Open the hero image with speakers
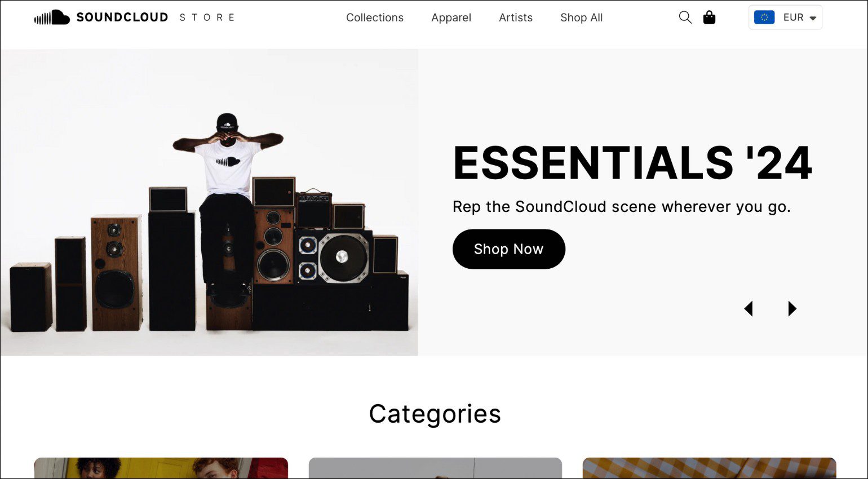Image resolution: width=868 pixels, height=479 pixels. point(209,202)
